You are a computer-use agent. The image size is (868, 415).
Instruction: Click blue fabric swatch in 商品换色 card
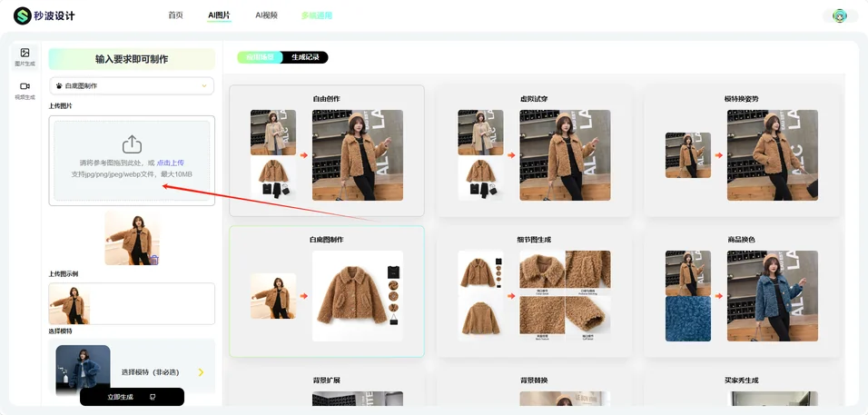click(x=688, y=319)
